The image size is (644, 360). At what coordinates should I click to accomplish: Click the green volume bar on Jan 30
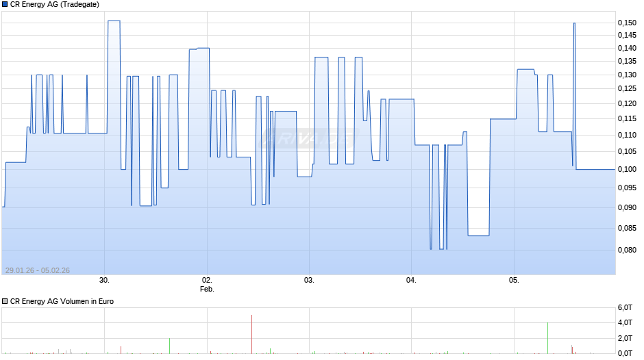(169, 346)
